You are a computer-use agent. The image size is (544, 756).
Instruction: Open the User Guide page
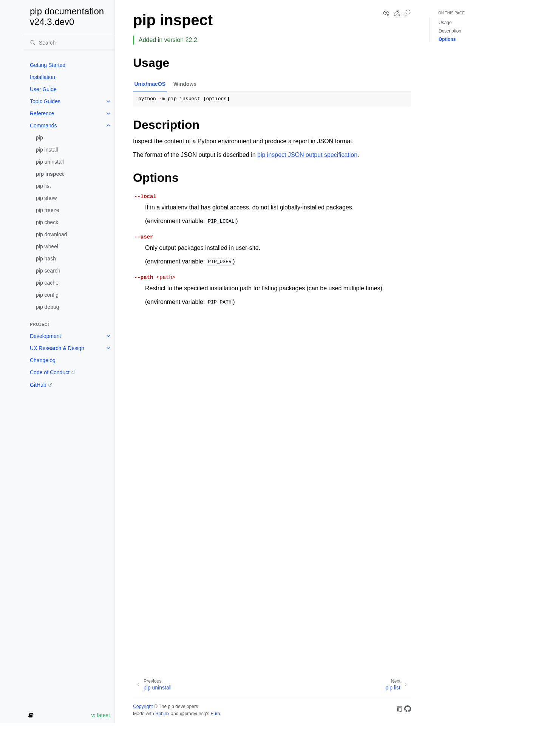43,89
